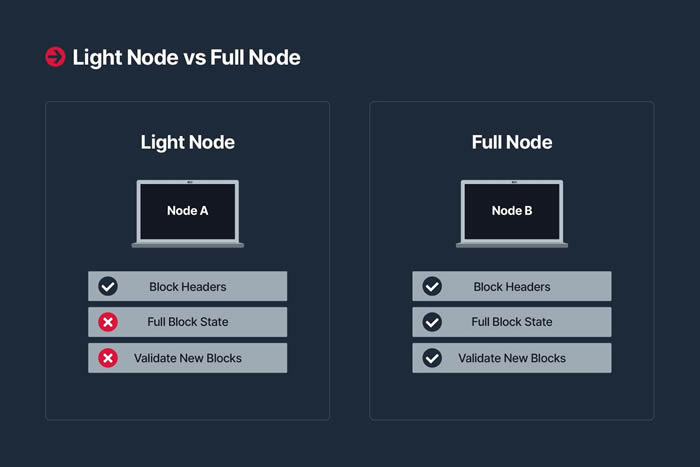Click the Full Node Block Headers checkmark icon
The image size is (700, 467).
pos(432,286)
